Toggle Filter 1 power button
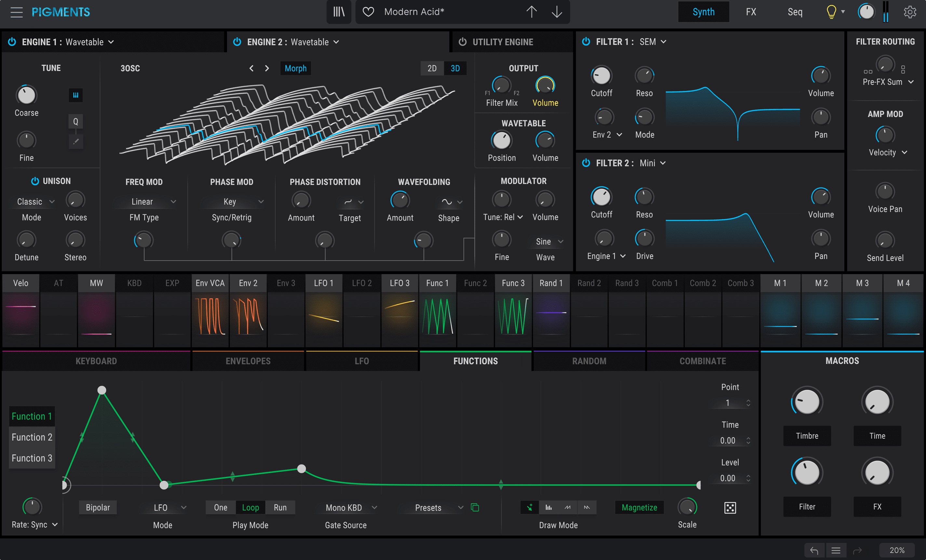The width and height of the screenshot is (926, 560). 586,41
